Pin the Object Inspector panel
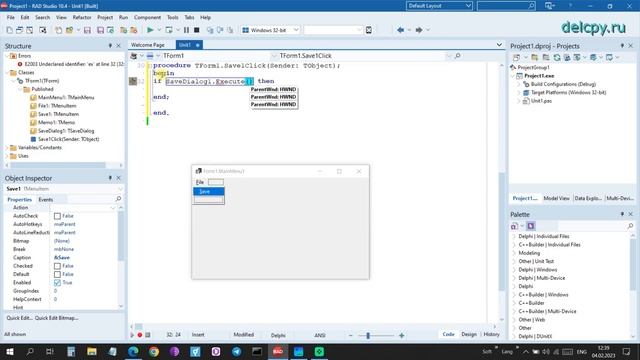 [110, 178]
